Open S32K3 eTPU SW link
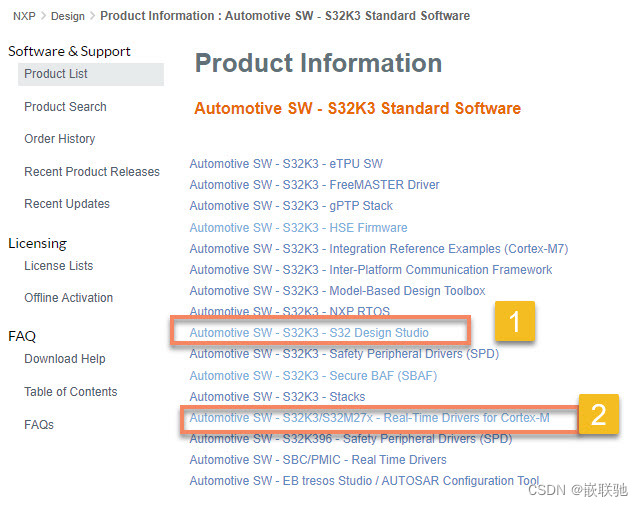Screen dimensions: 643x506 (x=286, y=164)
